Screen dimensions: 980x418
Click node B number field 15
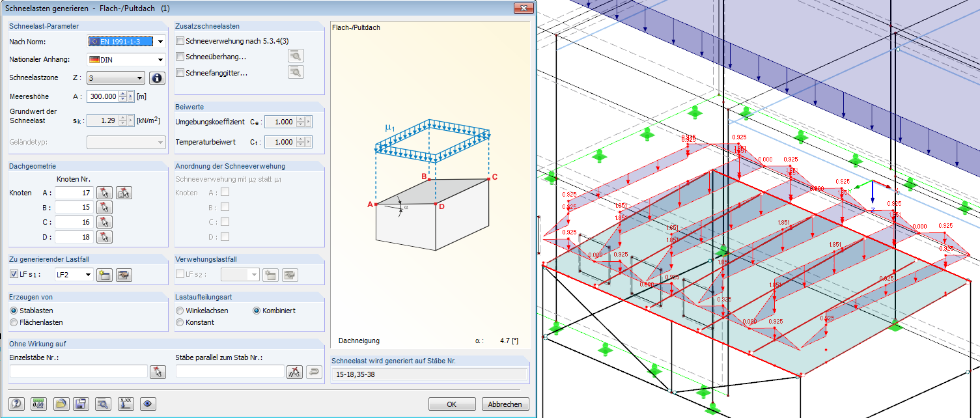[x=75, y=207]
